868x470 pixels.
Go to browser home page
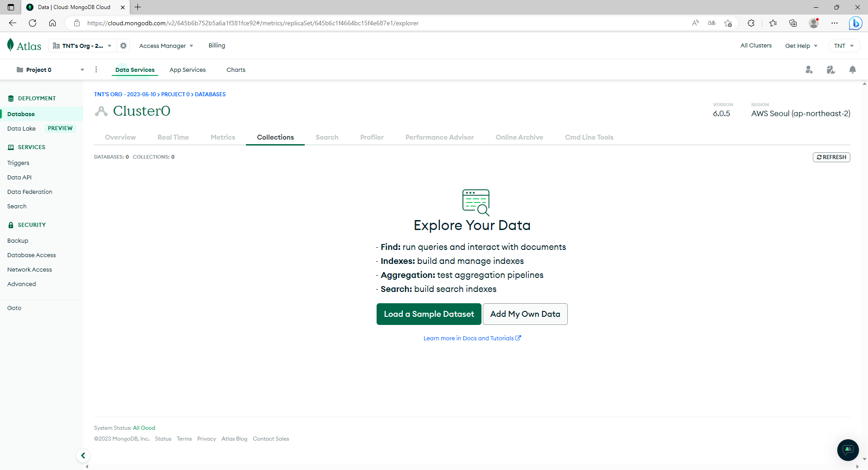pyautogui.click(x=52, y=23)
